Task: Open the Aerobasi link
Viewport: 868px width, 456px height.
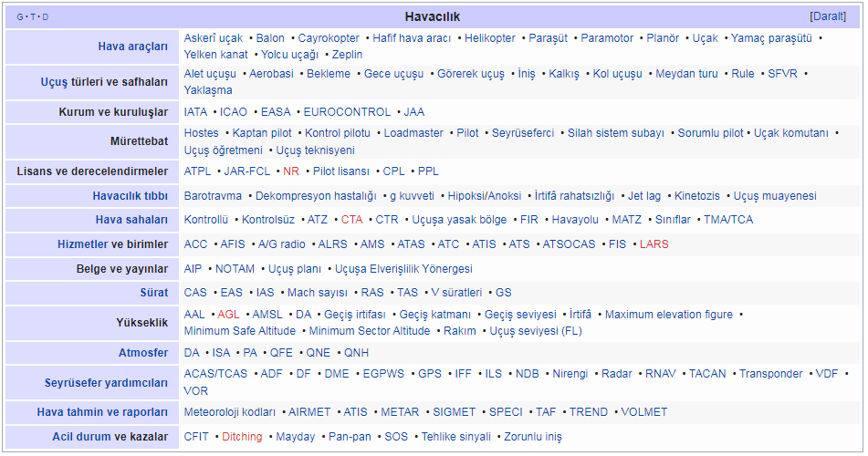Action: [x=271, y=74]
